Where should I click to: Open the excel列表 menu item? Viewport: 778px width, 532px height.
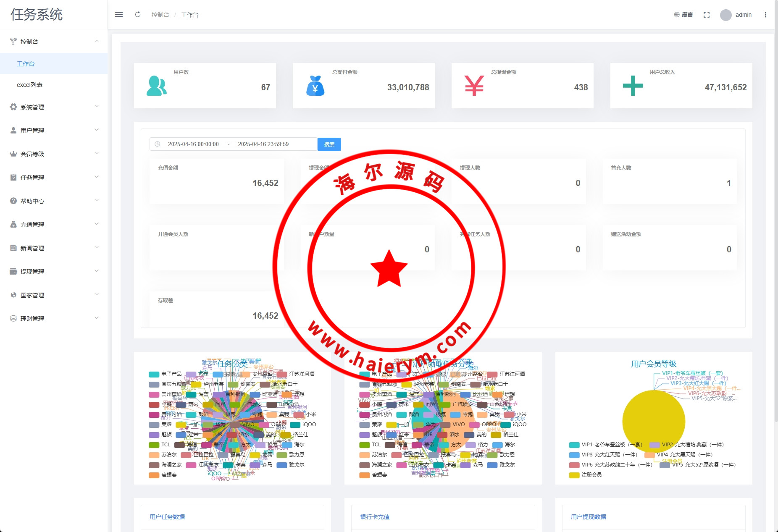pyautogui.click(x=29, y=85)
